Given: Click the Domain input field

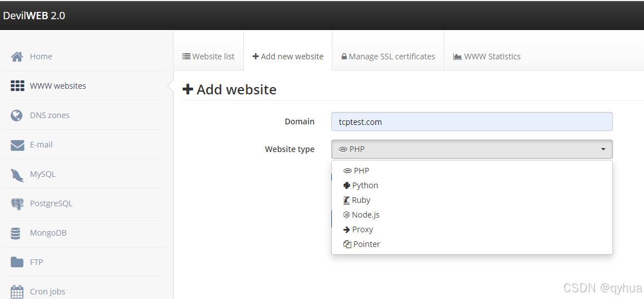Looking at the screenshot, I should (471, 122).
